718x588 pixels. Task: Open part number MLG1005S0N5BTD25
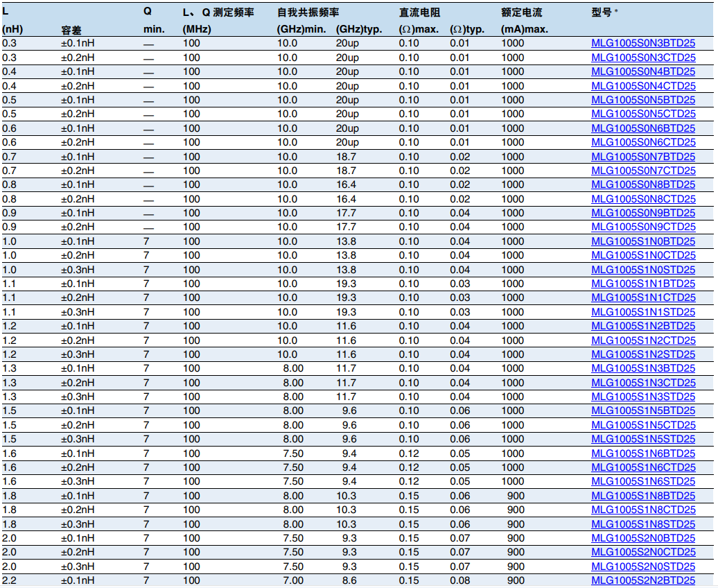[x=643, y=100]
